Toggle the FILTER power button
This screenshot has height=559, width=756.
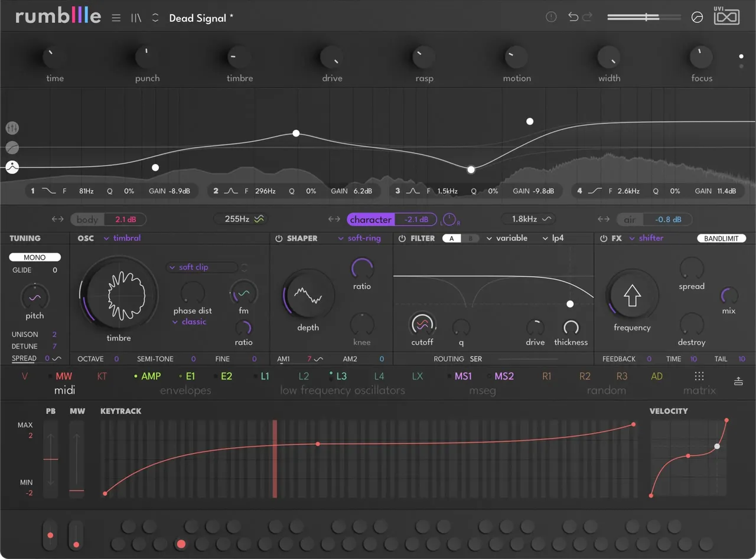point(402,238)
